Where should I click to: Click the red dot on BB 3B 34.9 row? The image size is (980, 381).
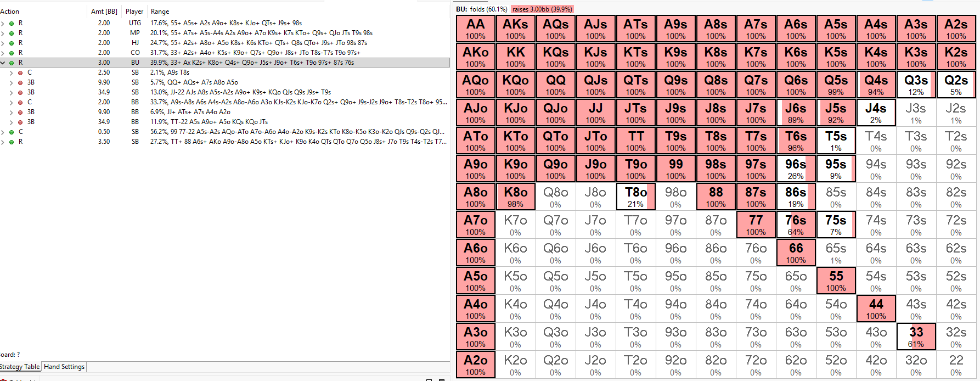(20, 122)
